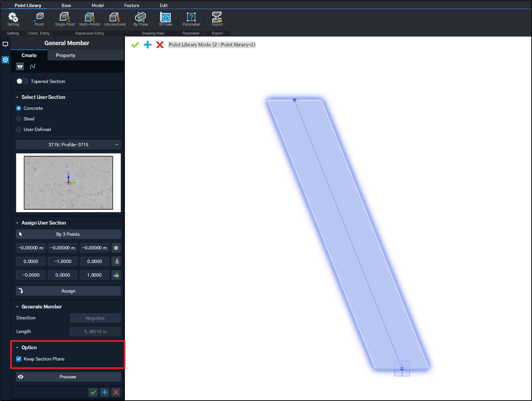Open the Parameter tool
The width and height of the screenshot is (532, 401).
coord(191,19)
